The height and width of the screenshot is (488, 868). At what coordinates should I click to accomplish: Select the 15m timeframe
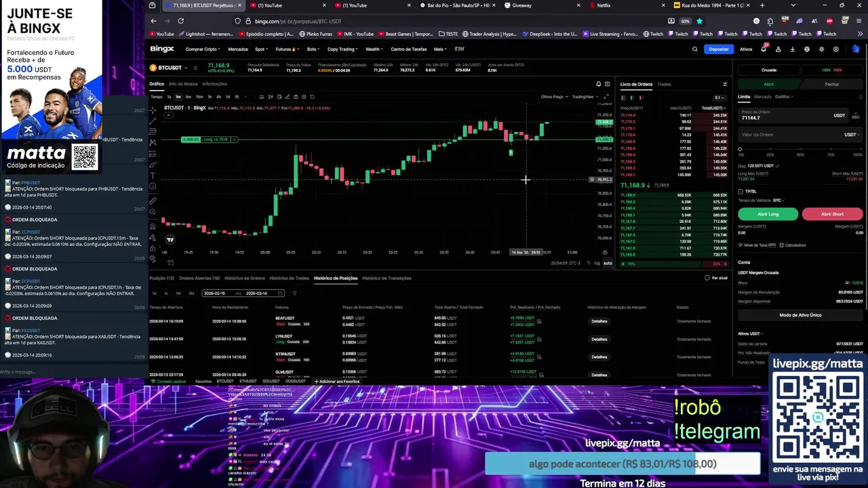(199, 96)
